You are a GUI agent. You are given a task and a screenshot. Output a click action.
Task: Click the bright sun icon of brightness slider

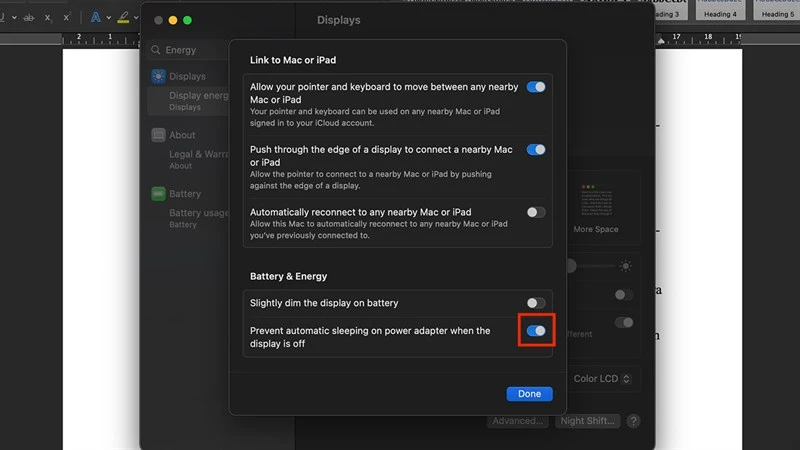(626, 266)
